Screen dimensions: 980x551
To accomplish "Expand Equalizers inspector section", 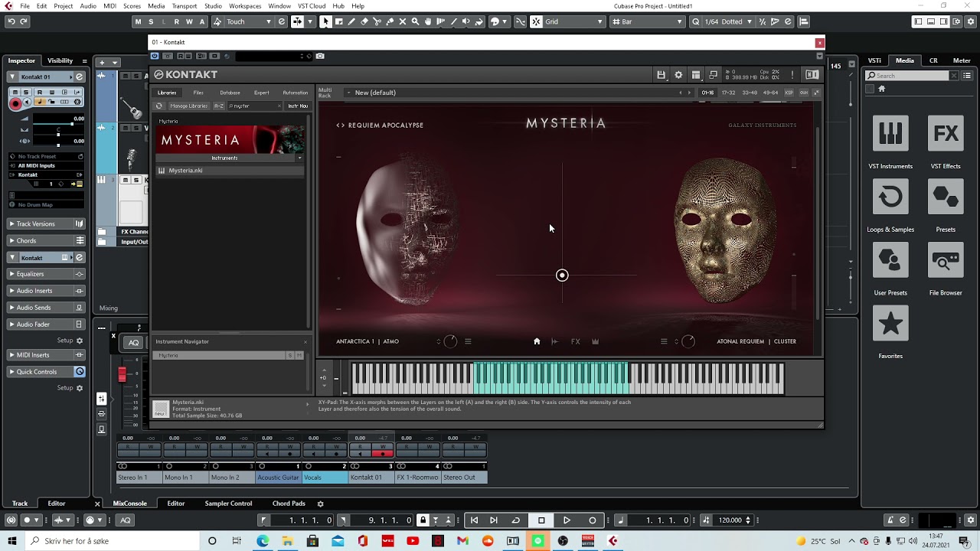I will (x=46, y=274).
